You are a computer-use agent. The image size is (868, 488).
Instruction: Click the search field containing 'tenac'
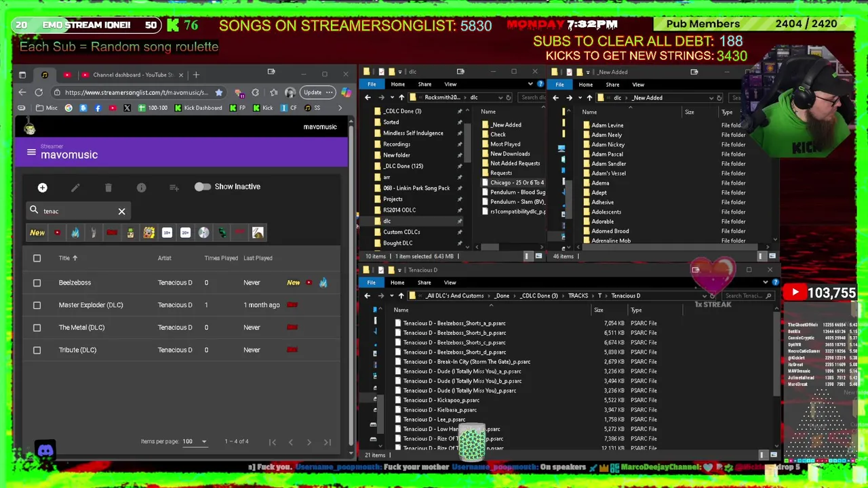click(x=78, y=211)
